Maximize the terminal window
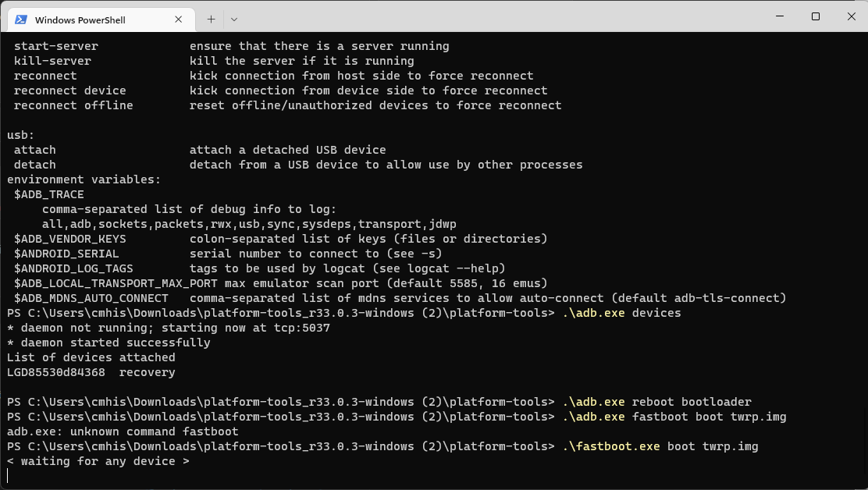 point(815,16)
